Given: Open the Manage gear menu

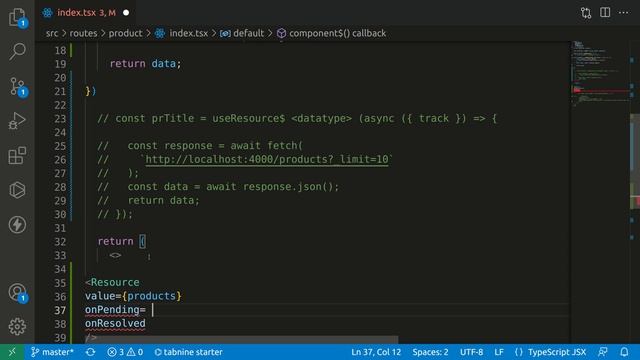Looking at the screenshot, I should (x=17, y=327).
